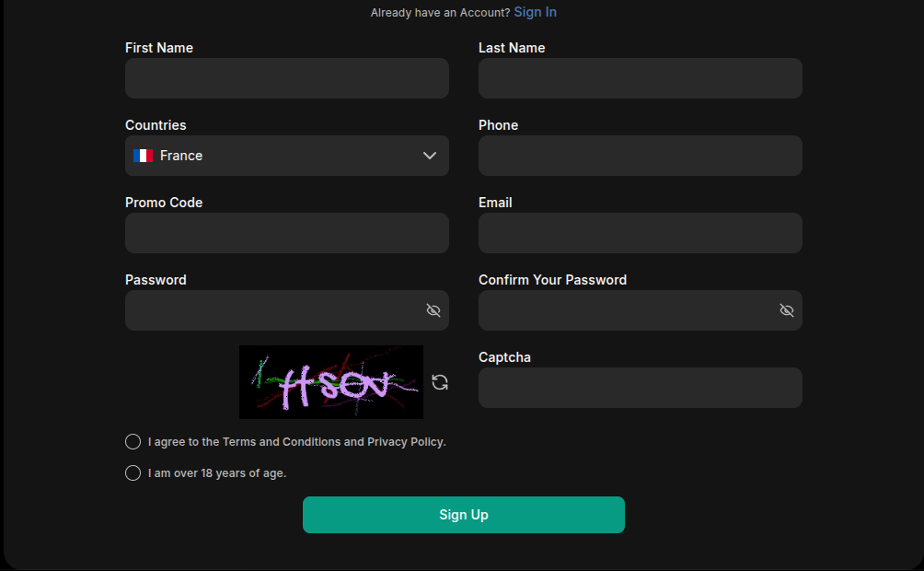Click the captcha challenge image

point(331,382)
